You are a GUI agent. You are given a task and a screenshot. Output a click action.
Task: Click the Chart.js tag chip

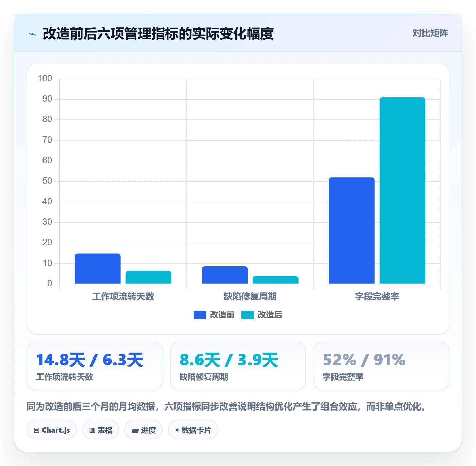point(52,430)
